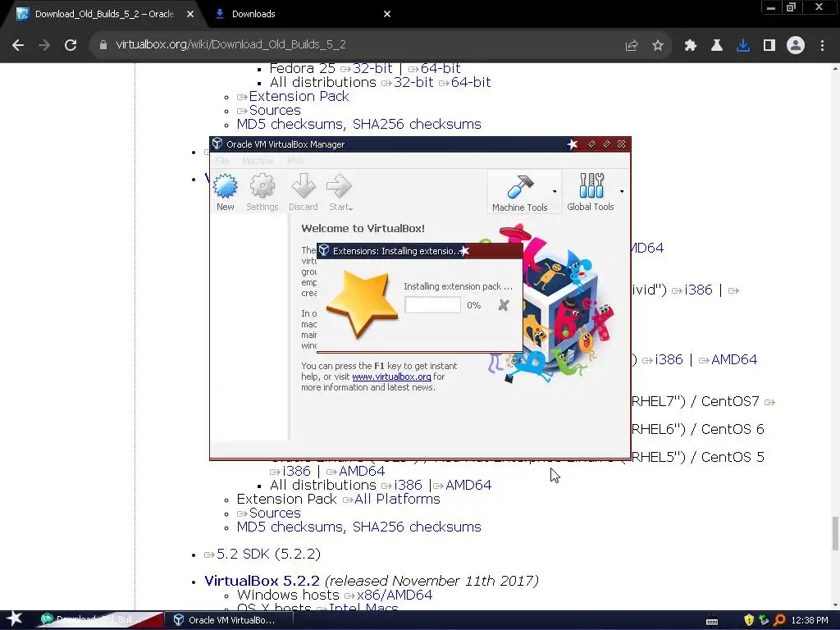Screen dimensions: 840x630
Task: Open the share page icon in address bar
Action: (632, 46)
